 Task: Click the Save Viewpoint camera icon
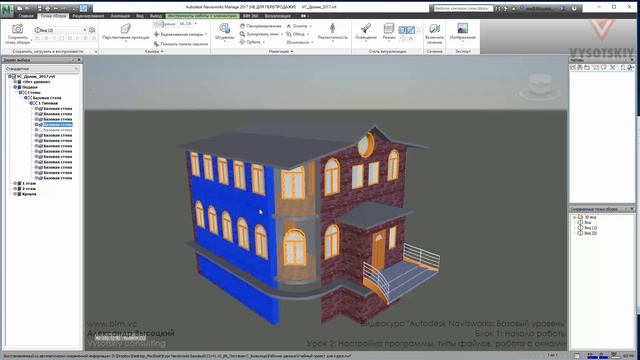click(17, 29)
